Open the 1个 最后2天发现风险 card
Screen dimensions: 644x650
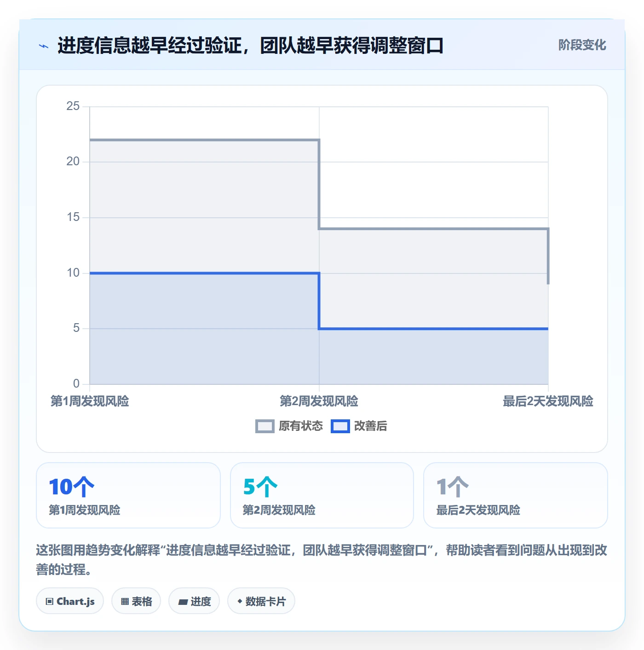516,495
